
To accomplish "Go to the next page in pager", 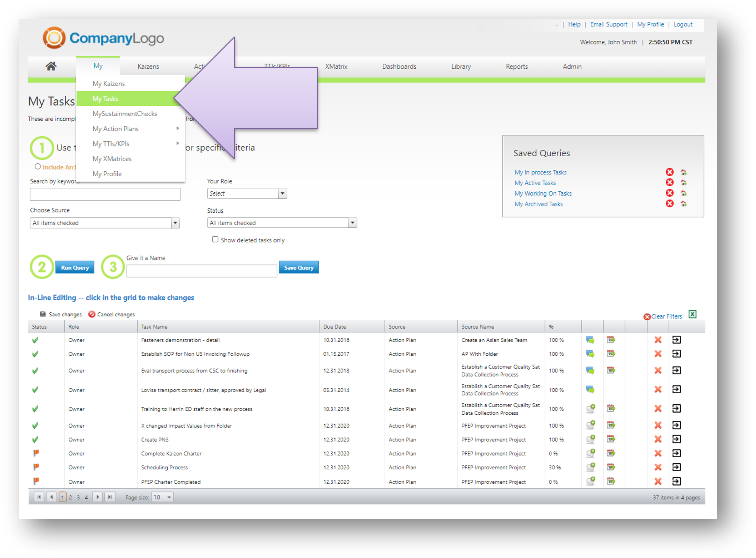I will [x=98, y=497].
